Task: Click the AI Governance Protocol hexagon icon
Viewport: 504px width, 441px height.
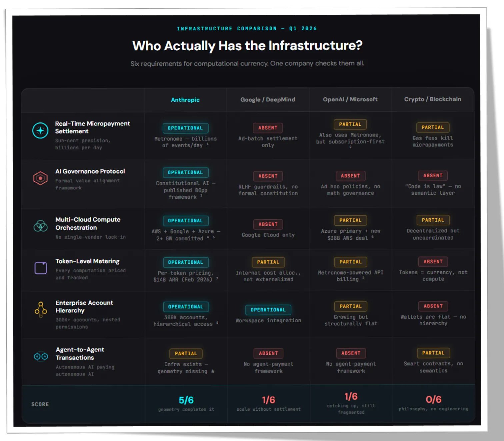Action: point(40,178)
